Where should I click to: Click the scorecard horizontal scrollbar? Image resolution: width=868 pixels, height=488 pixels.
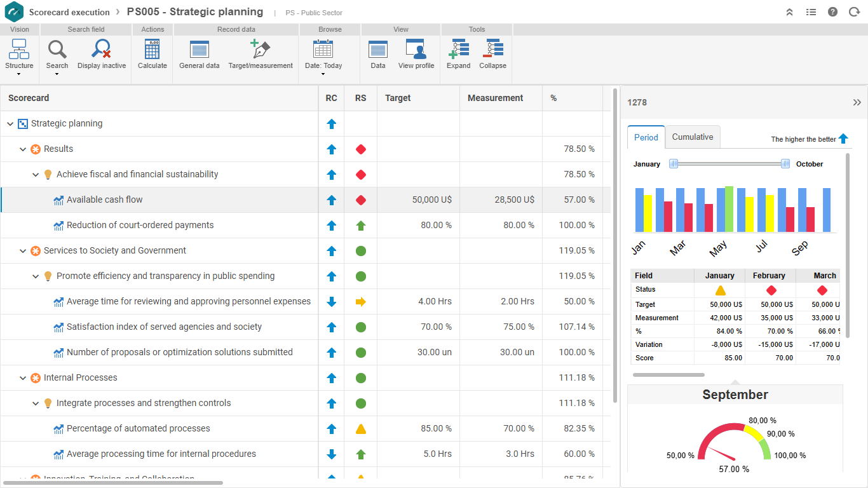coord(112,483)
